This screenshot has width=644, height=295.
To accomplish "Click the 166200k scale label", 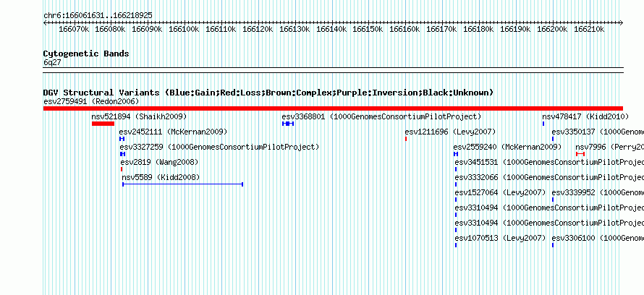I will pos(552,29).
